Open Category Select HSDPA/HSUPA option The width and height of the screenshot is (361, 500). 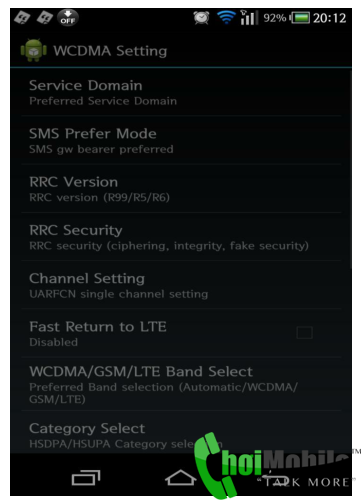[181, 432]
